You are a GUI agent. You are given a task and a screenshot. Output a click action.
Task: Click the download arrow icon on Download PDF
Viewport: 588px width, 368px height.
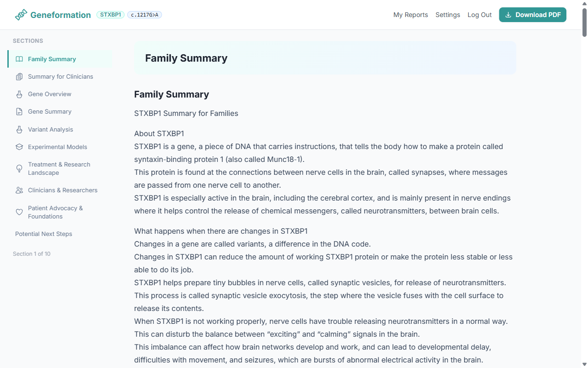(508, 15)
